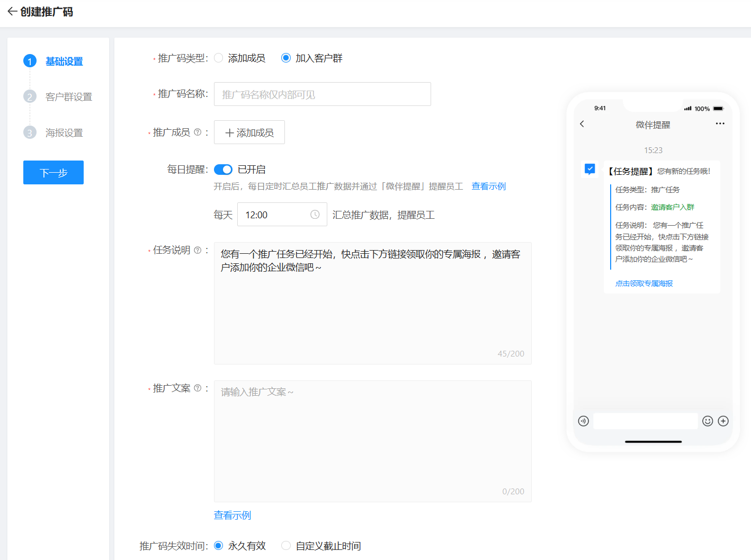The image size is (751, 560).
Task: Click the clock icon in the time field
Action: click(x=315, y=215)
